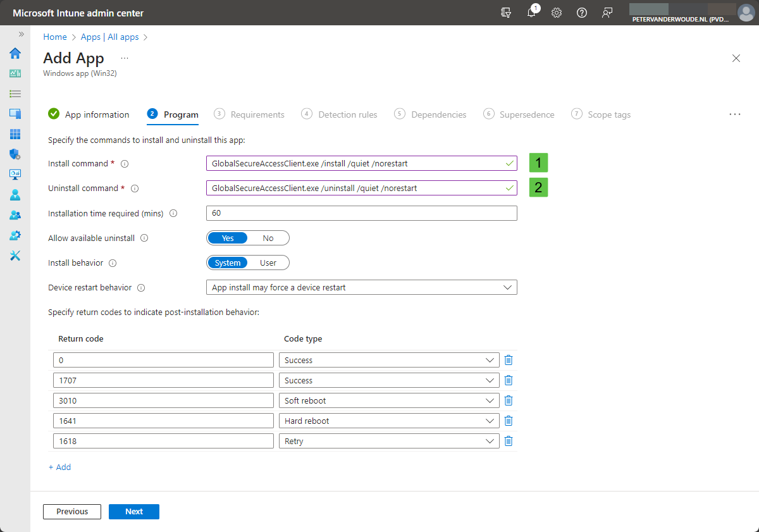
Task: Open the Home dashboard icon
Action: point(15,54)
